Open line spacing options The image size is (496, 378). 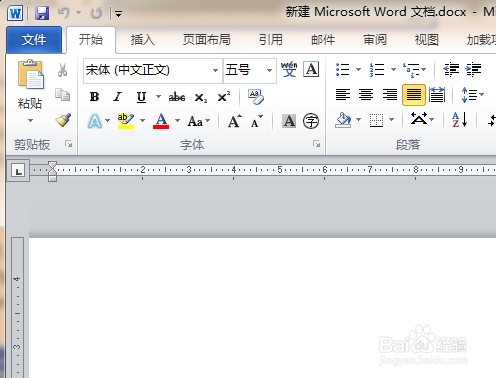(x=472, y=95)
